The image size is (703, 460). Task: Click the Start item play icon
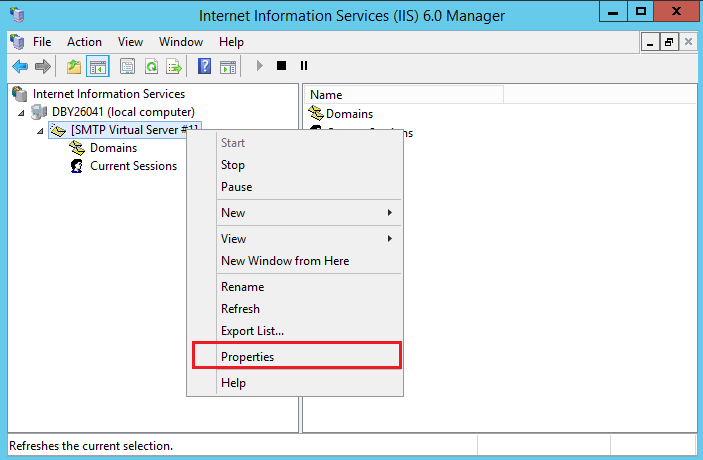pos(259,66)
